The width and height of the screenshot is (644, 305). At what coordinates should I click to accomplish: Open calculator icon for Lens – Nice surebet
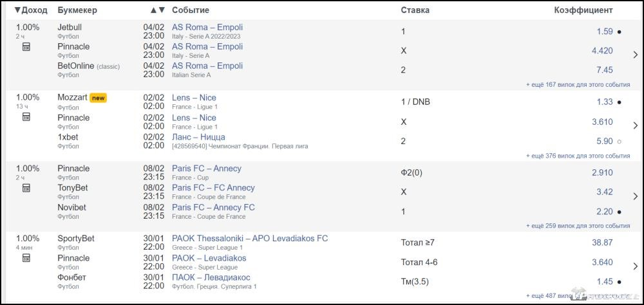26,117
